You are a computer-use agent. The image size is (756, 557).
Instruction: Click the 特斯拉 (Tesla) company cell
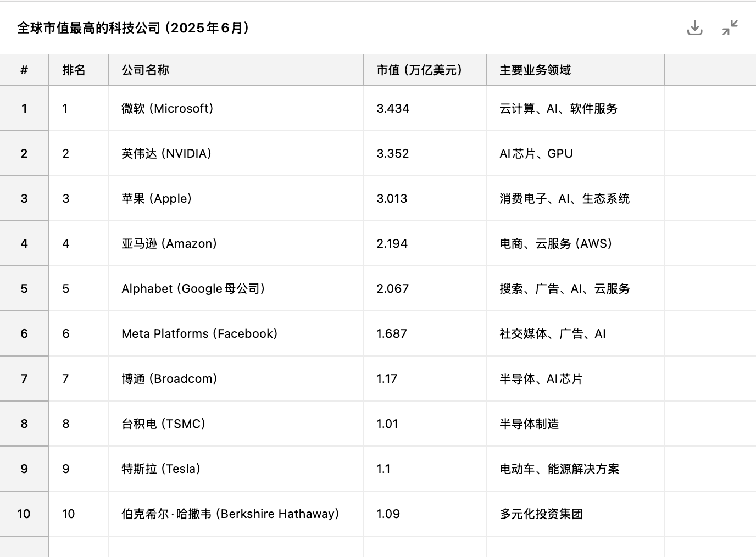pos(236,469)
